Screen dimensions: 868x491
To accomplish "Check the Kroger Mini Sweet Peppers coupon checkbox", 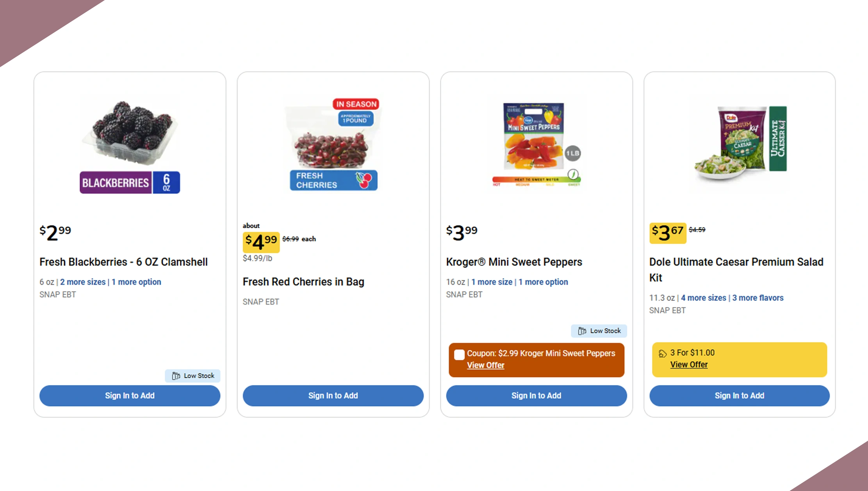I will pyautogui.click(x=459, y=355).
